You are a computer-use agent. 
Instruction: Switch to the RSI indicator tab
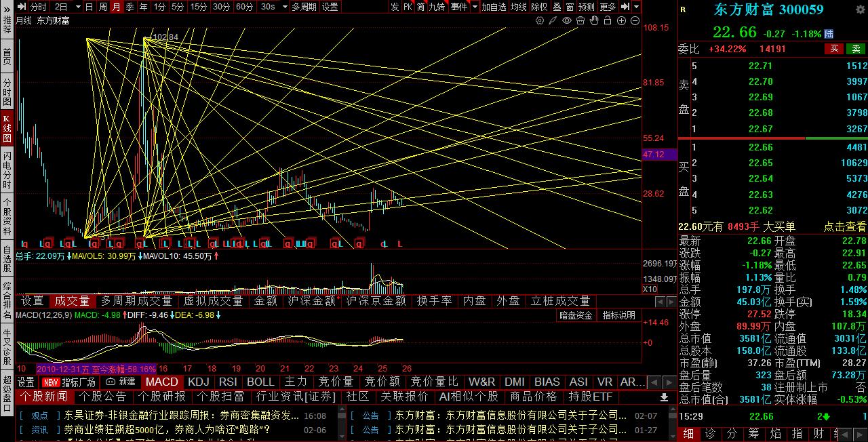[x=229, y=382]
